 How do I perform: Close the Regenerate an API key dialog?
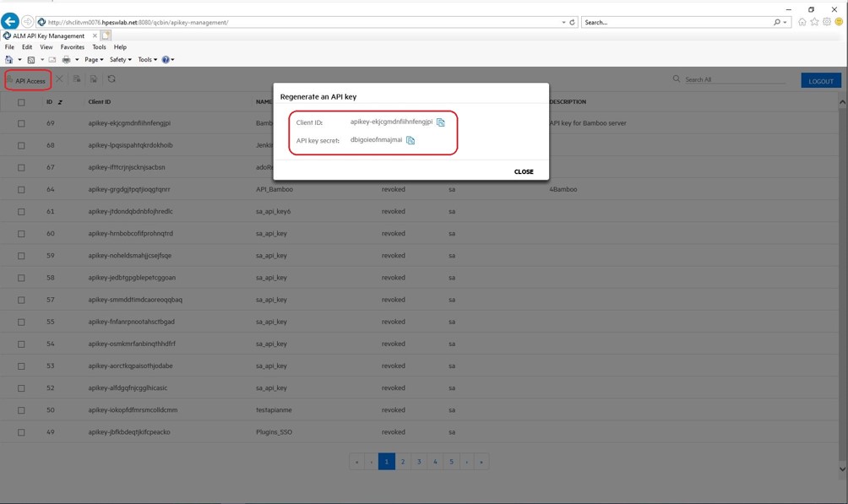(x=524, y=171)
